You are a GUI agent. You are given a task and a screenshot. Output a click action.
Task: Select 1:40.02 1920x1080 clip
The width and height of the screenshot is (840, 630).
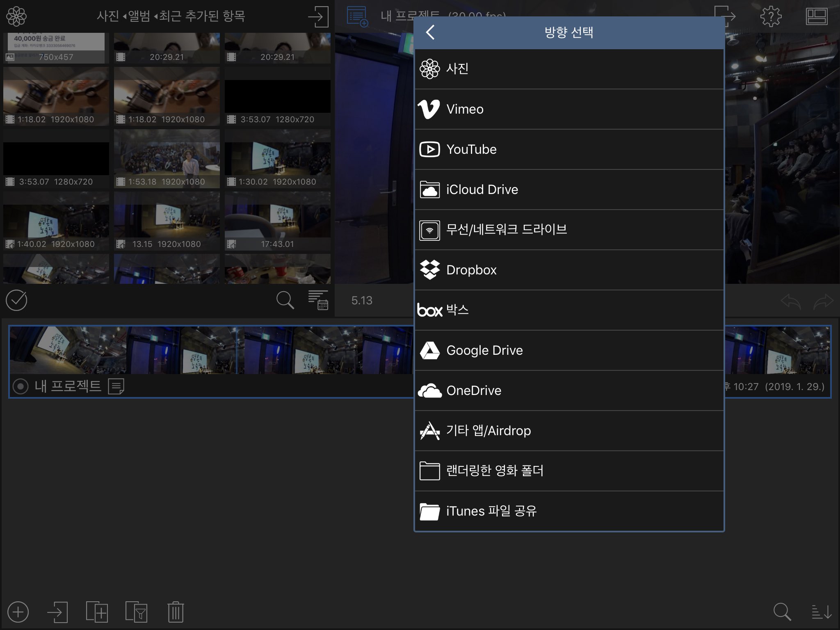(56, 221)
